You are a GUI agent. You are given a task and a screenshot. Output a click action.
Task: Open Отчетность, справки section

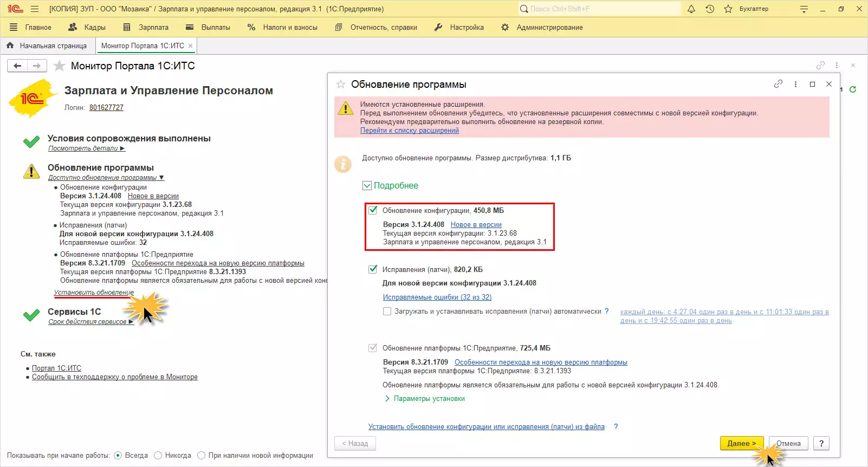(376, 27)
